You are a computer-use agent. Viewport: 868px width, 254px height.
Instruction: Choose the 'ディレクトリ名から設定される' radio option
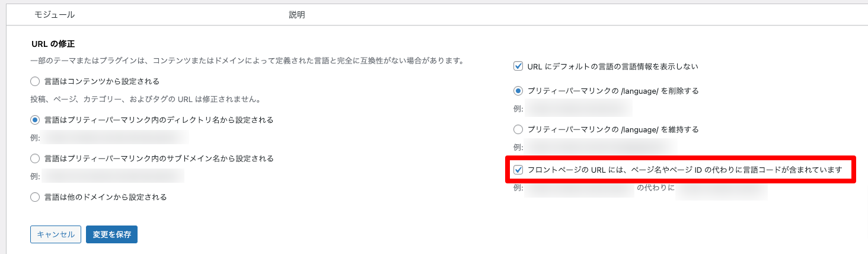35,120
